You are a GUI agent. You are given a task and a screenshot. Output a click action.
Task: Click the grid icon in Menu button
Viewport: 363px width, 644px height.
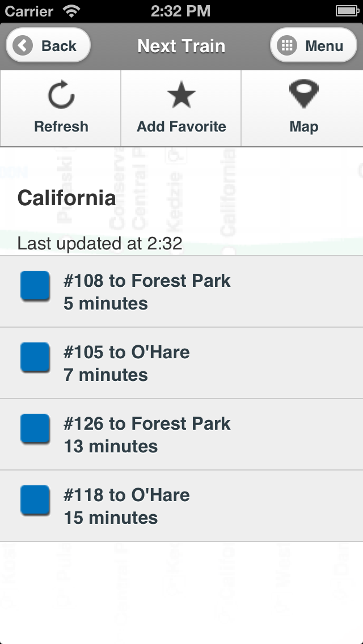click(x=288, y=45)
